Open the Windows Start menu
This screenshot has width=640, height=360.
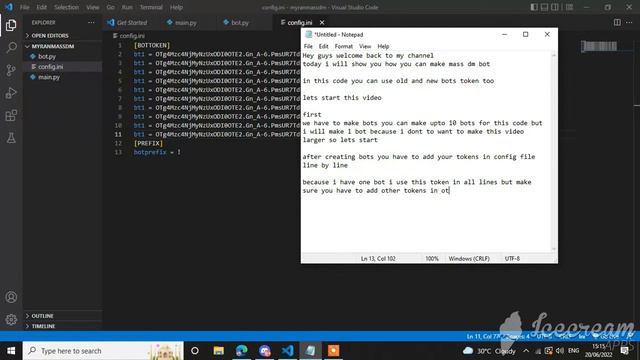(11, 351)
